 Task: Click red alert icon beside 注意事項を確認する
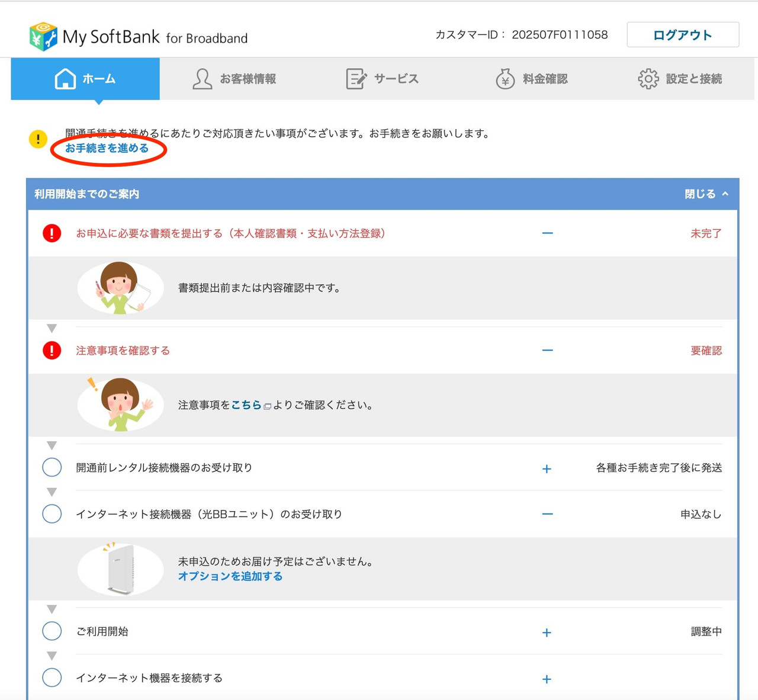tap(52, 351)
